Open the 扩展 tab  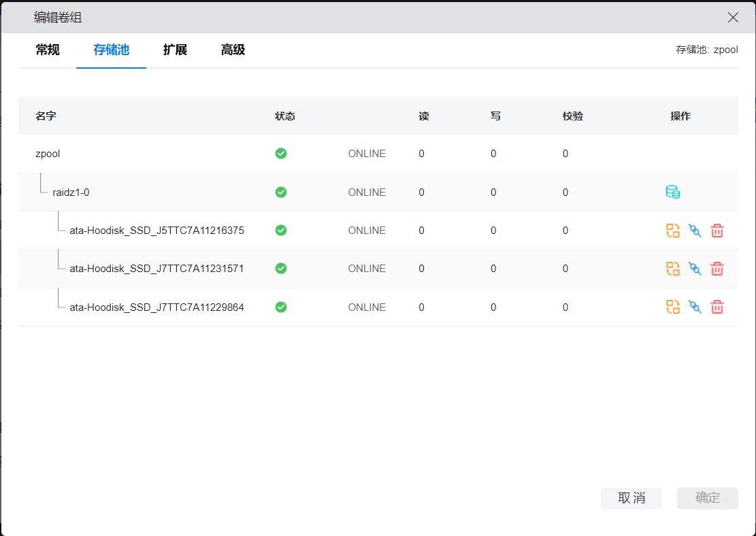175,50
